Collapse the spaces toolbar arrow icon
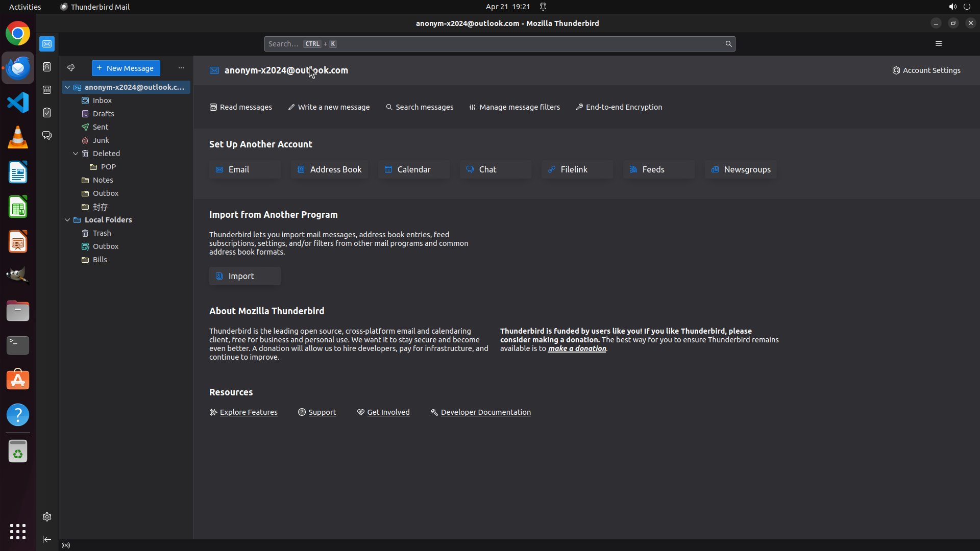Screen dimensions: 980x551 (47, 539)
